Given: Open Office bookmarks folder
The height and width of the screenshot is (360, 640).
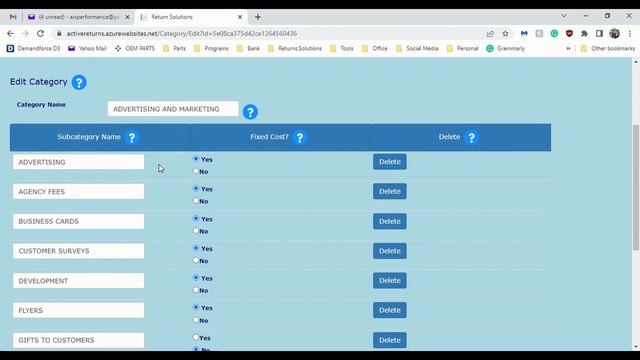Looking at the screenshot, I should tap(375, 49).
